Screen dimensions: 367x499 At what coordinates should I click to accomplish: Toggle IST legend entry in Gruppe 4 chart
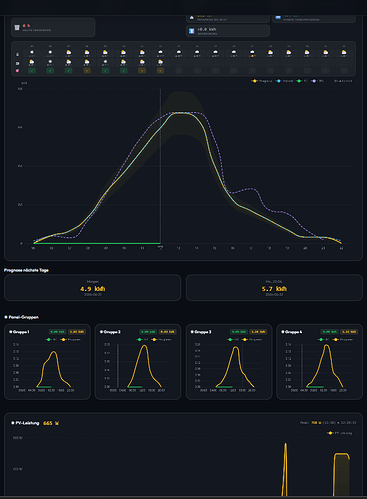[324, 339]
